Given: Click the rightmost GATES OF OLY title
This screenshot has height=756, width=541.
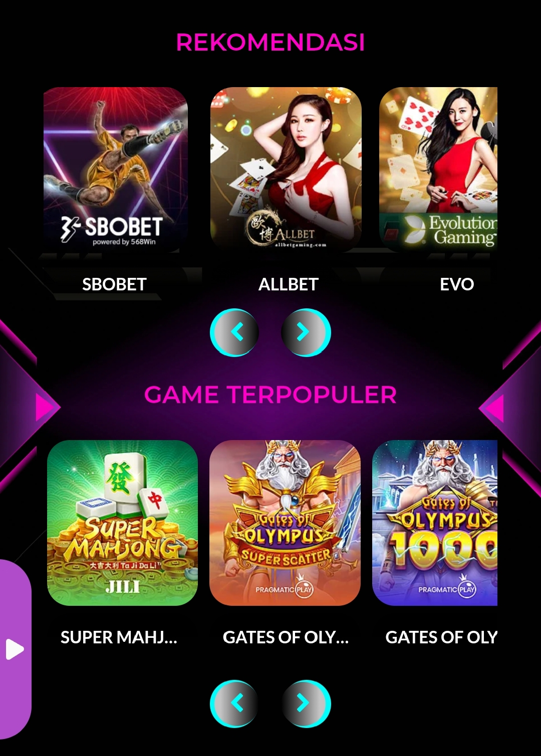Looking at the screenshot, I should point(441,637).
